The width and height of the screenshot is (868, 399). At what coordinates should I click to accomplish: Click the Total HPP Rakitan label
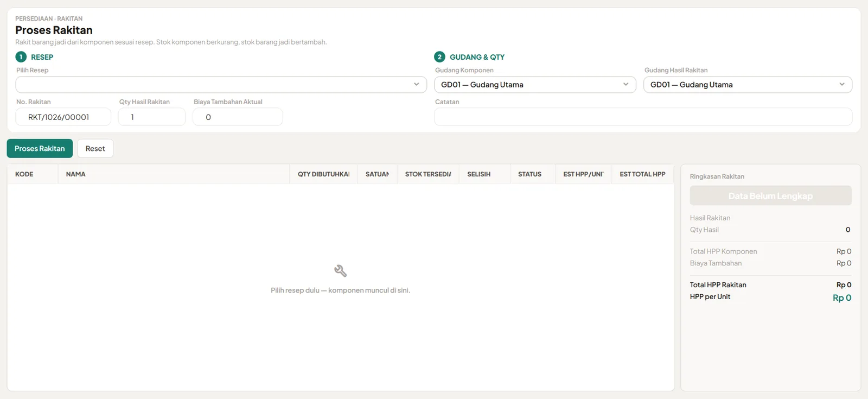tap(718, 284)
